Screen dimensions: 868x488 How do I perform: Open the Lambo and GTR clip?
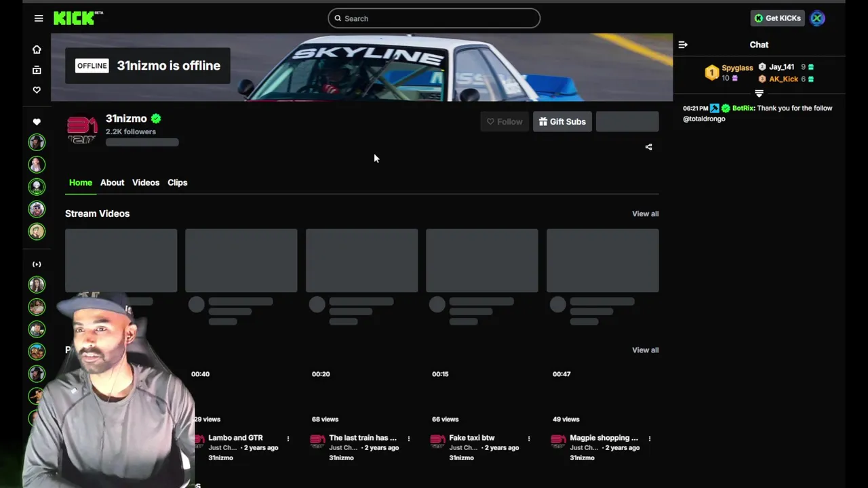pos(235,438)
